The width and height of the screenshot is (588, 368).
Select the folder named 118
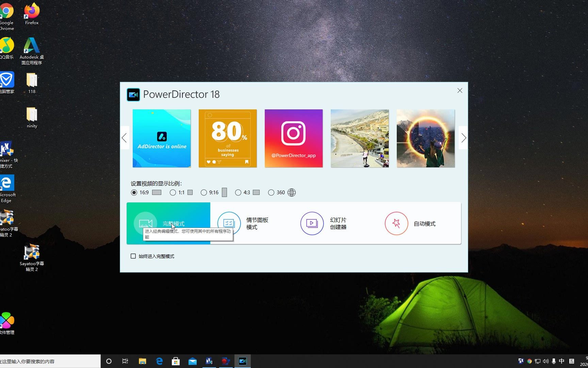click(32, 83)
